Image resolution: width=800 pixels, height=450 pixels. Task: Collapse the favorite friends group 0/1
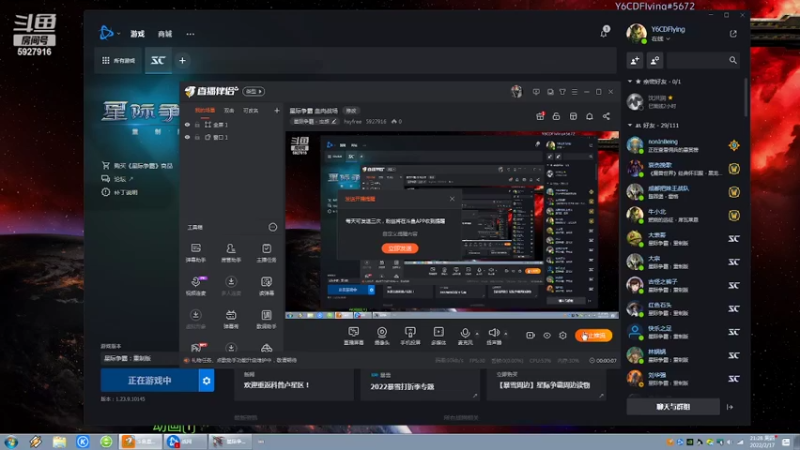point(630,82)
